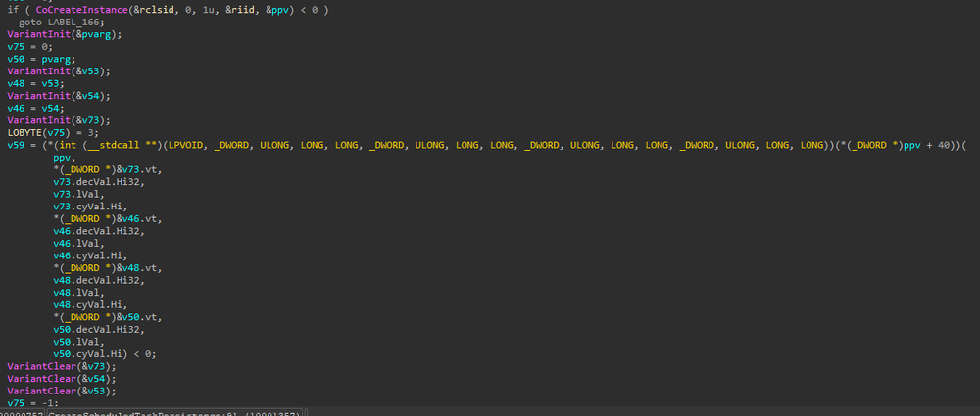Click the *(_DWORD *)&v50.vt argument
The height and width of the screenshot is (416, 980).
click(x=108, y=317)
